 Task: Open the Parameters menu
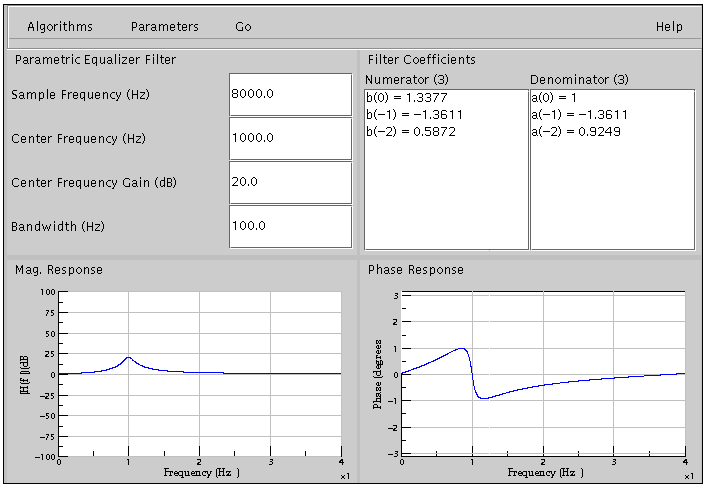pos(164,27)
